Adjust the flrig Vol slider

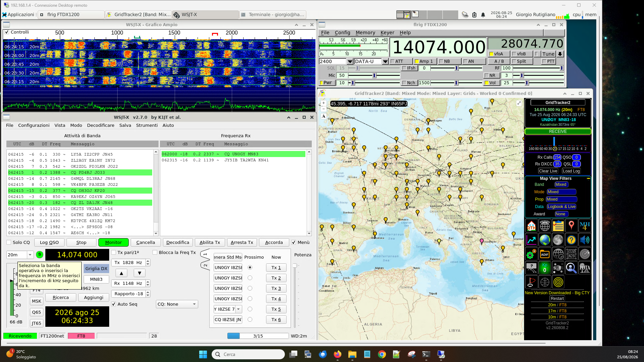coord(538,83)
